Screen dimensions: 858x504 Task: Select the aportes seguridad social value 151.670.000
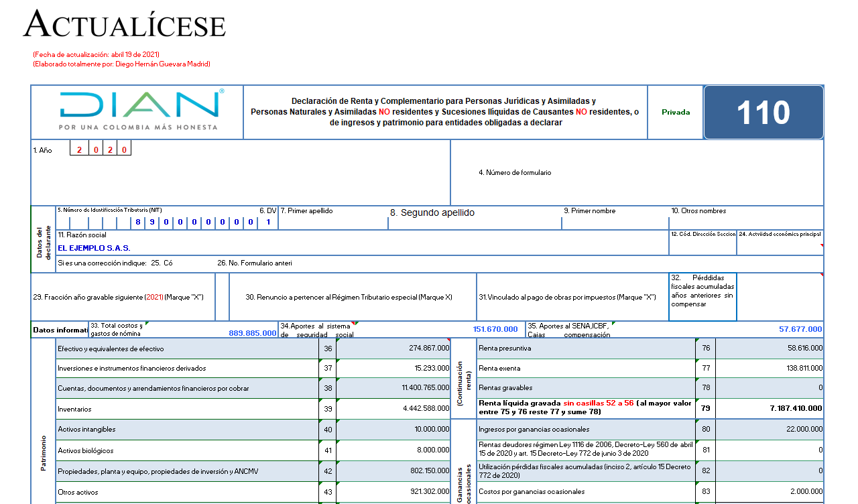[x=495, y=329]
